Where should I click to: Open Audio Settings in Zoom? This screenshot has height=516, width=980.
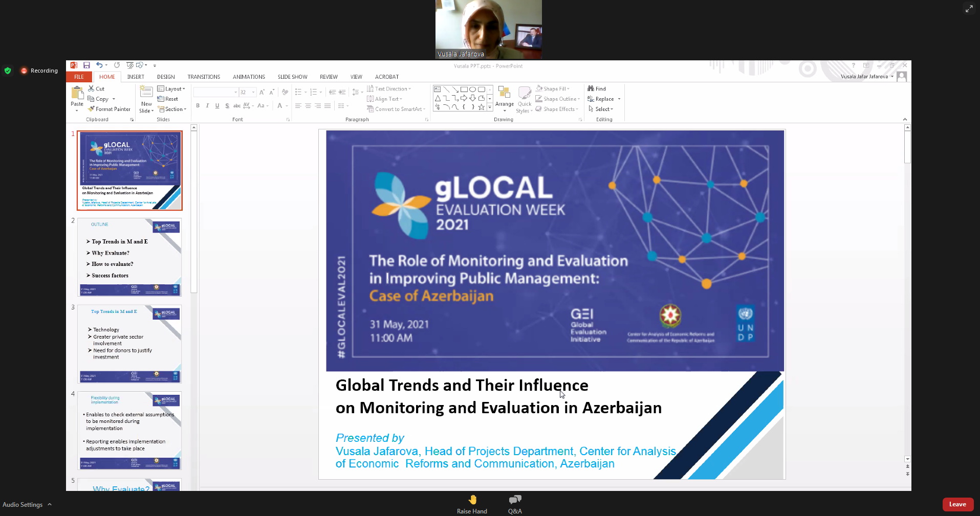pyautogui.click(x=23, y=504)
